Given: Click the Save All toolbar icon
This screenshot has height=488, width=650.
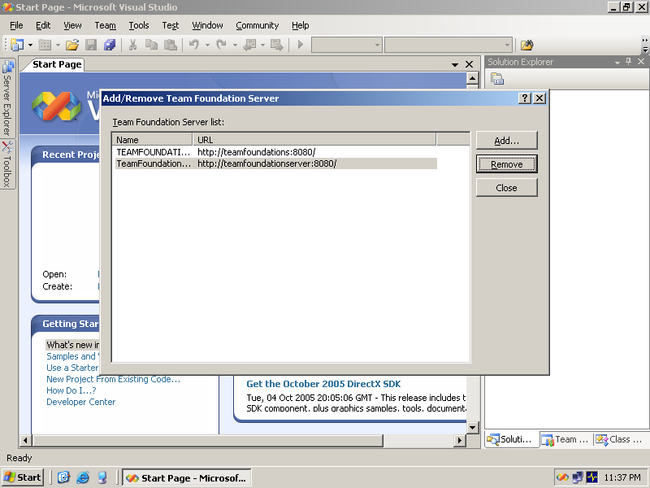Looking at the screenshot, I should point(109,44).
